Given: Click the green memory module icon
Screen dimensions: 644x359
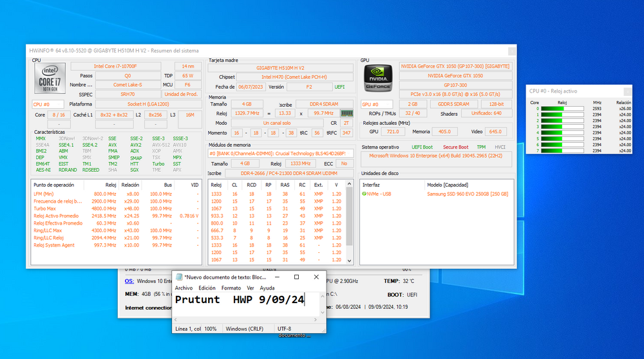Looking at the screenshot, I should (x=346, y=113).
